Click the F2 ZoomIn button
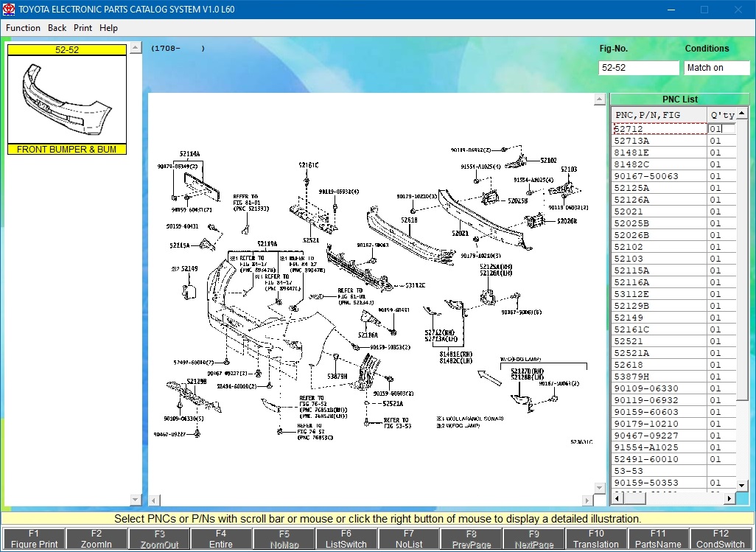This screenshot has width=756, height=552. tap(97, 539)
